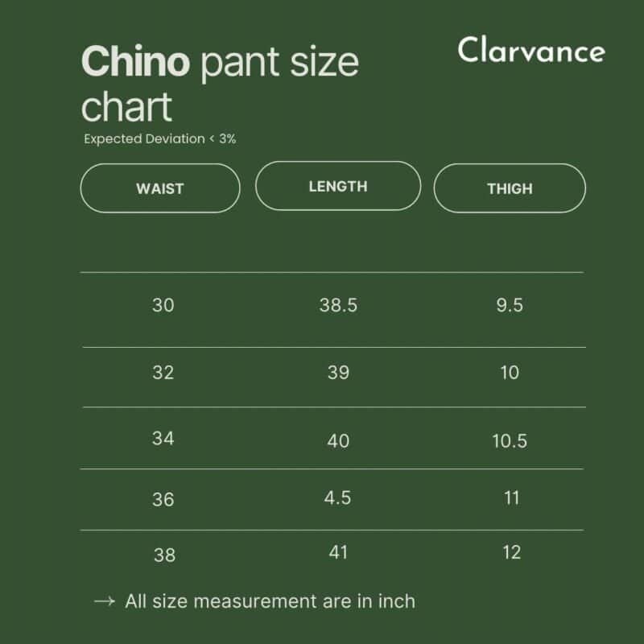Click the 12 thigh value
Image resolution: width=644 pixels, height=644 pixels.
point(511,552)
